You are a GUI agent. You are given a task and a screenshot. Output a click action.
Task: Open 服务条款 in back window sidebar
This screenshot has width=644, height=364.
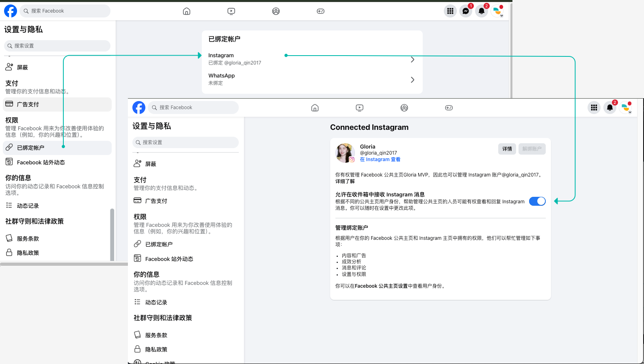click(x=57, y=239)
